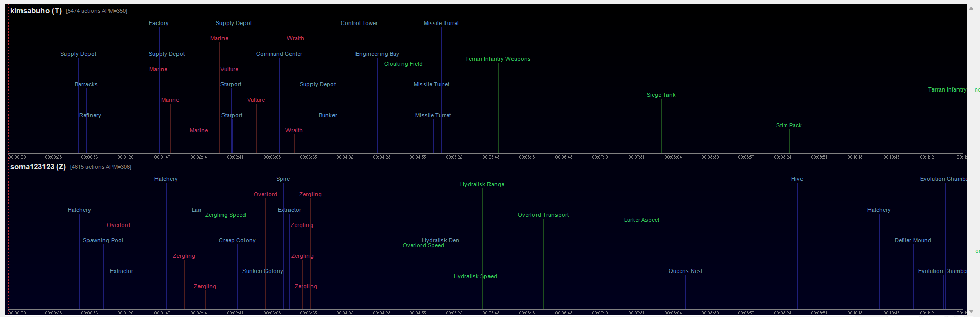
Task: Click 00:08:04 tick on kimsabuho's time axis
Action: 673,157
